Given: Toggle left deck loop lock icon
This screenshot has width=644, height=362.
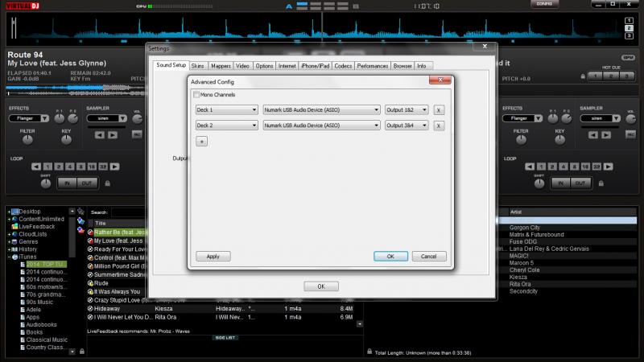Looking at the screenshot, I should pos(108,183).
